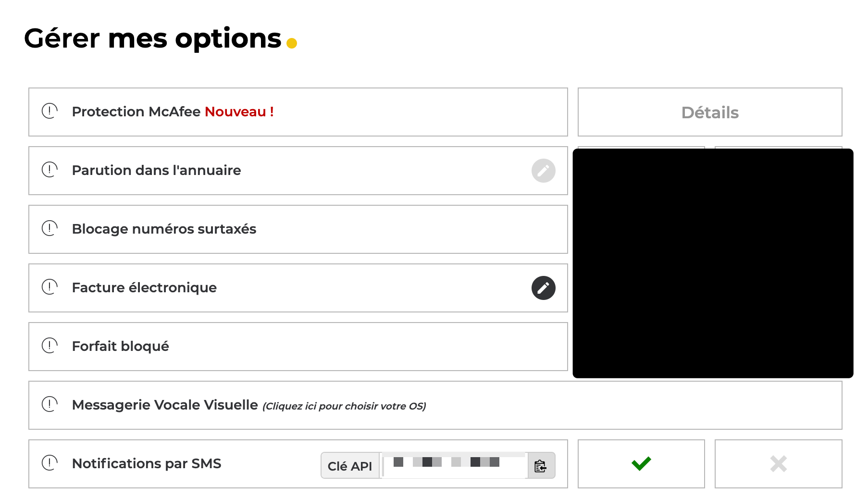Click greyed pencil for Parution dans l'annuaire
This screenshot has width=868, height=498.
[543, 171]
